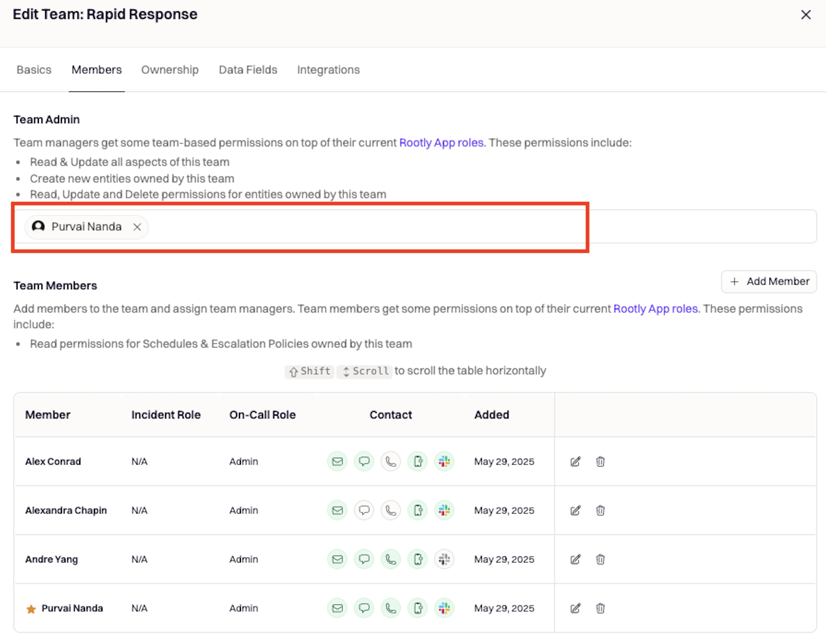Select the Integrations tab
826x644 pixels.
tap(328, 70)
